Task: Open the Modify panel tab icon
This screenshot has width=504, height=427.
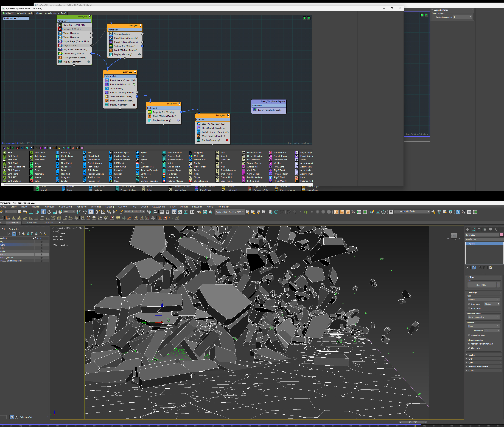Action: tap(473, 229)
